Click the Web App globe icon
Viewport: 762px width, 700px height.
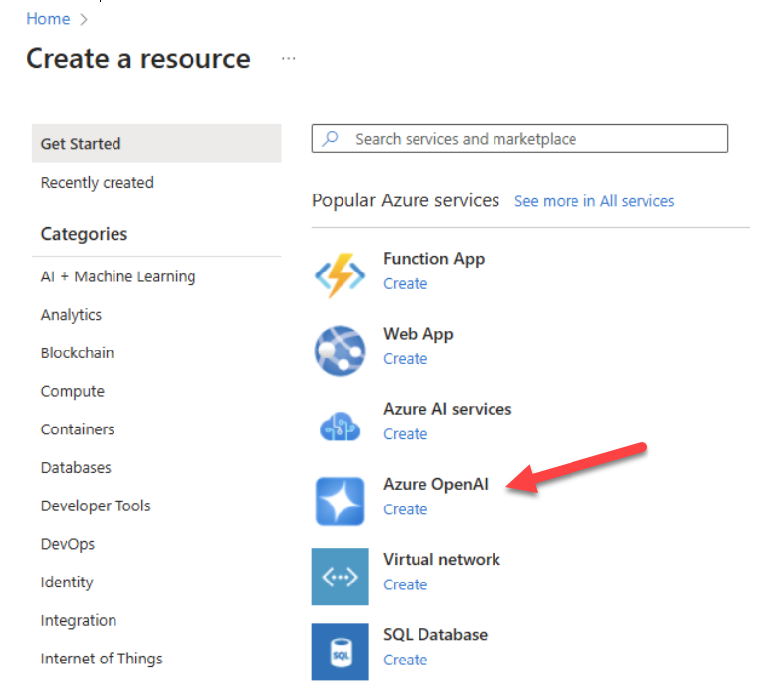pos(340,350)
